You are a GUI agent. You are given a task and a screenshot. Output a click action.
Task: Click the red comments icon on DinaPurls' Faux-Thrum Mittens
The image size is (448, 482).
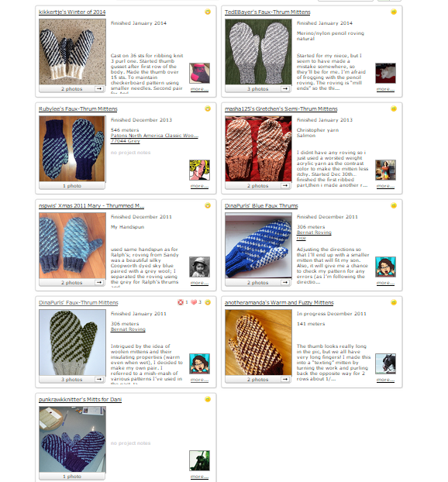[181, 302]
